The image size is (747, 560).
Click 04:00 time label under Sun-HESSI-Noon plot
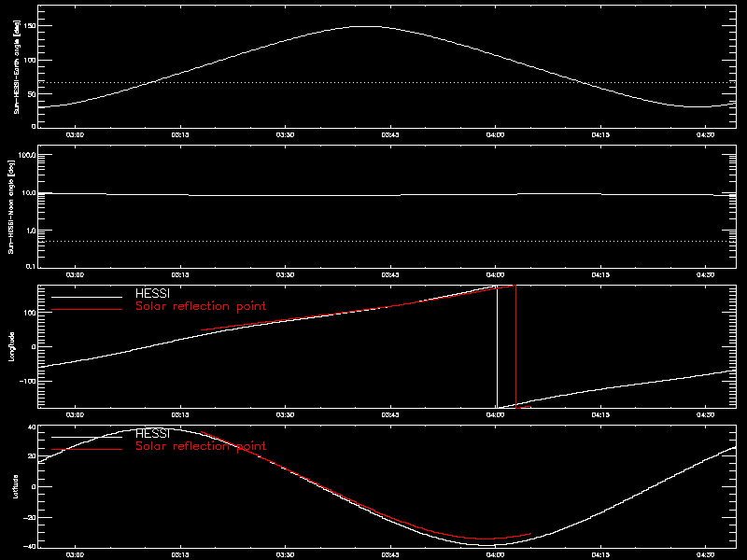click(496, 274)
